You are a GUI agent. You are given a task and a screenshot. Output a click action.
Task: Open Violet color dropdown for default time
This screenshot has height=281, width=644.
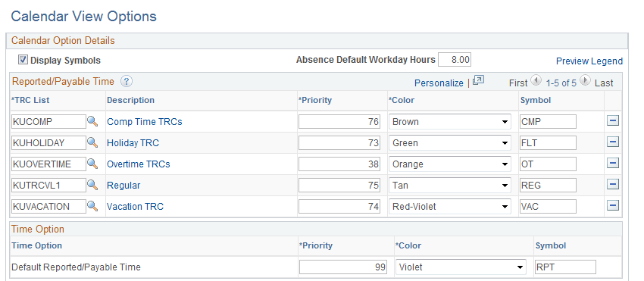point(461,267)
